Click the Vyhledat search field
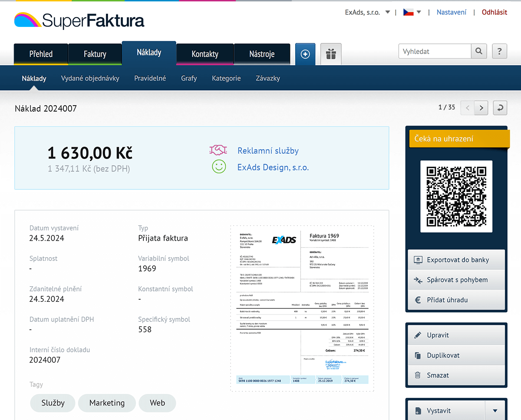The image size is (521, 420). 435,51
